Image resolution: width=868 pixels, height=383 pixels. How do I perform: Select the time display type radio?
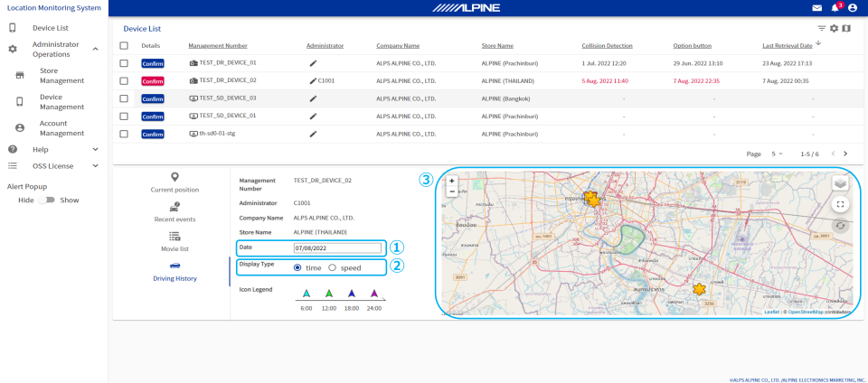coord(297,267)
